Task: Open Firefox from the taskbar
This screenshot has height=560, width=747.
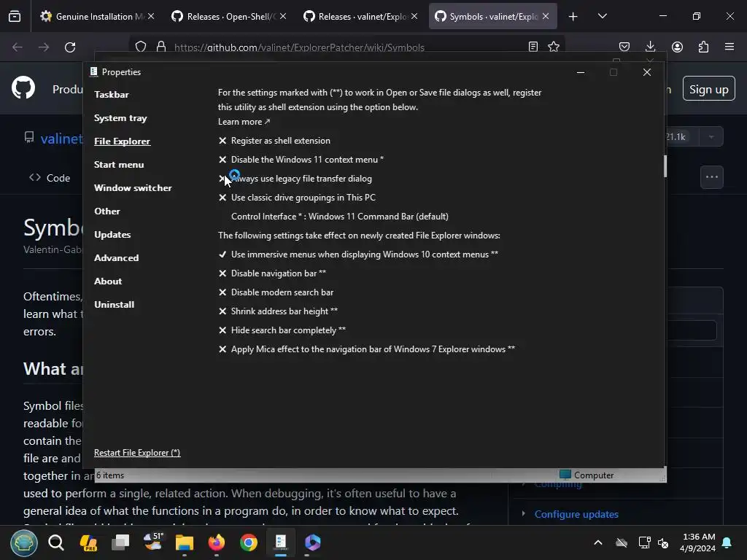Action: coord(217,542)
